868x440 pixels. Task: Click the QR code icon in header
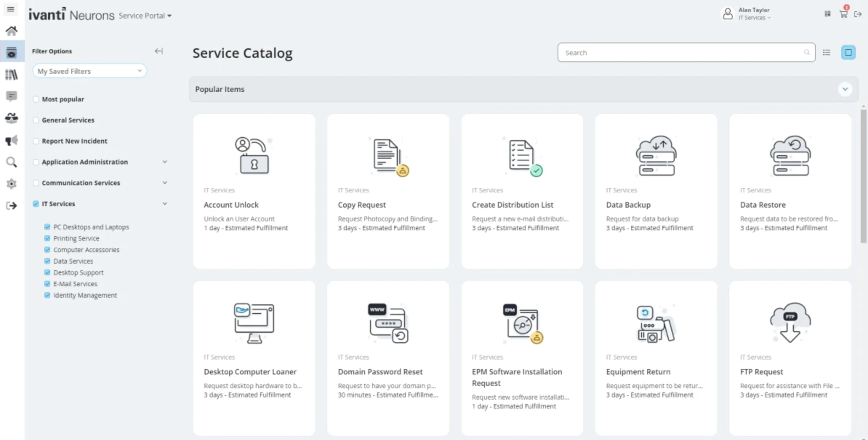click(828, 14)
